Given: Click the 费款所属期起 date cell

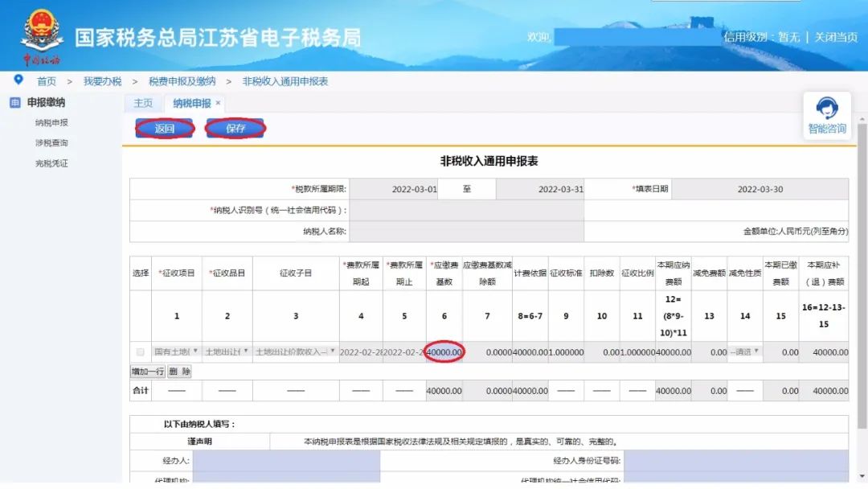Looking at the screenshot, I should pos(361,352).
